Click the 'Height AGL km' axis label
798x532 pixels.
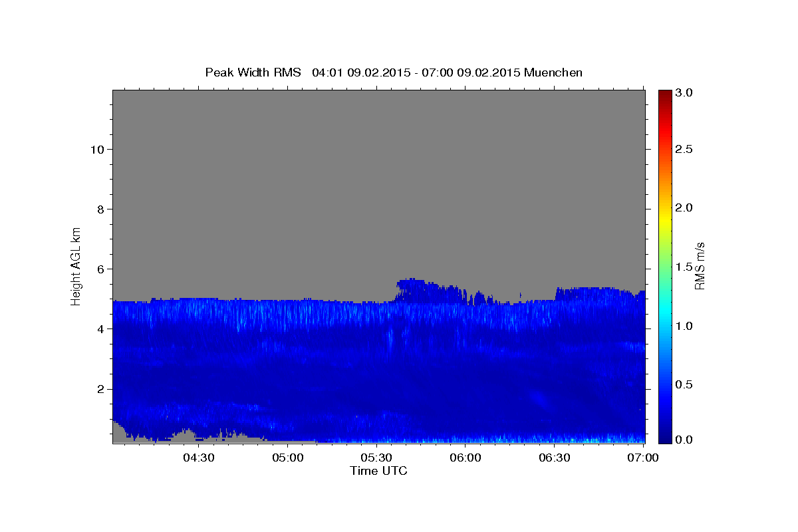pos(76,265)
